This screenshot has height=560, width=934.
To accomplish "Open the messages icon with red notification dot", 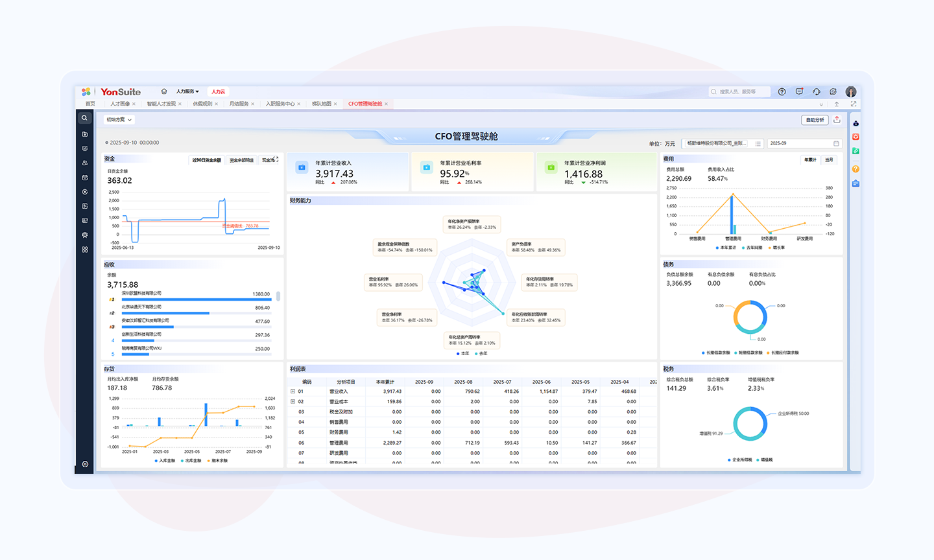I will pos(799,92).
